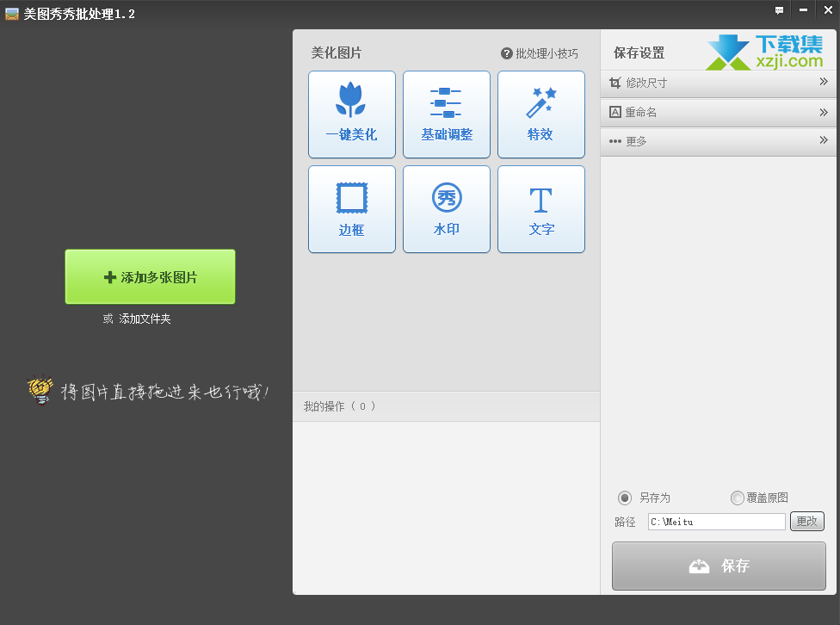This screenshot has width=840, height=625.
Task: Click the 更改 button to change path
Action: point(806,522)
